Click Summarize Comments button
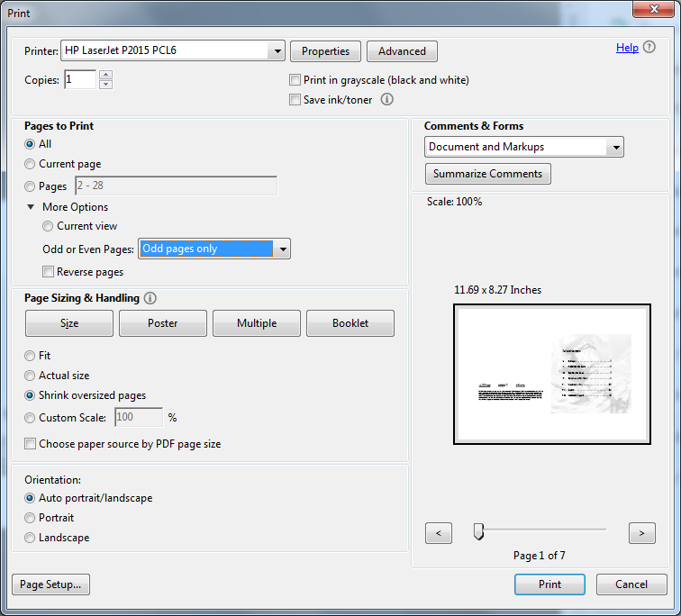This screenshot has width=681, height=616. click(487, 174)
